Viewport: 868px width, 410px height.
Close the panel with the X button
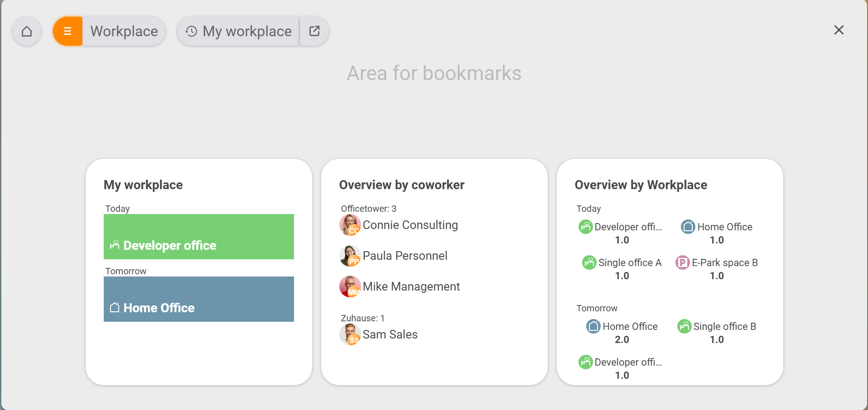click(839, 30)
